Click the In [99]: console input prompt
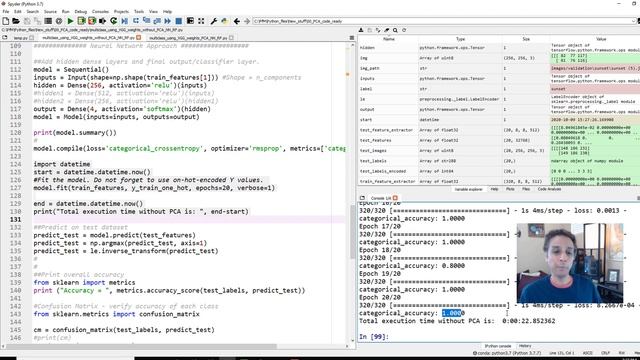This screenshot has height=360, width=640. click(374, 337)
